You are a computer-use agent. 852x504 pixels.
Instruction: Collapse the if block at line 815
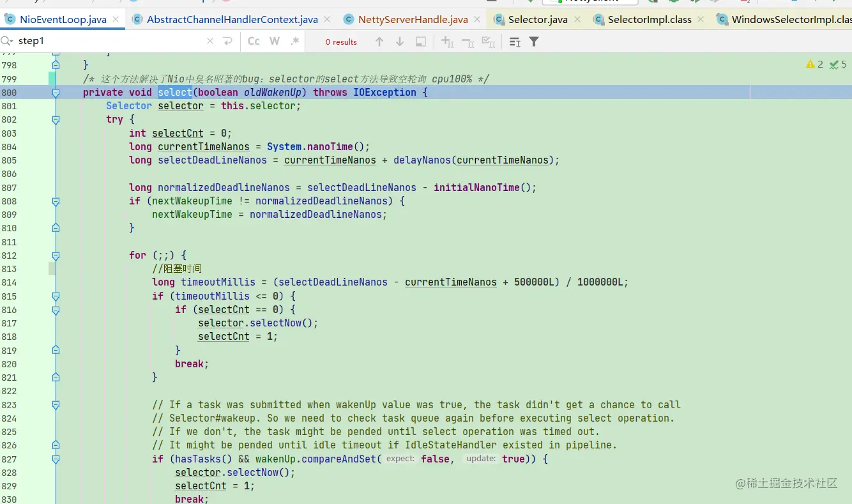coord(56,296)
